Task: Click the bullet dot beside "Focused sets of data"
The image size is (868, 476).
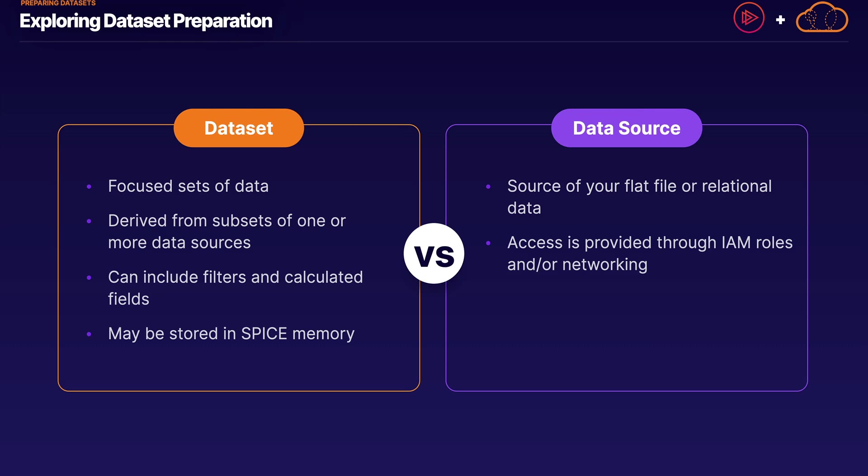Action: pos(89,186)
